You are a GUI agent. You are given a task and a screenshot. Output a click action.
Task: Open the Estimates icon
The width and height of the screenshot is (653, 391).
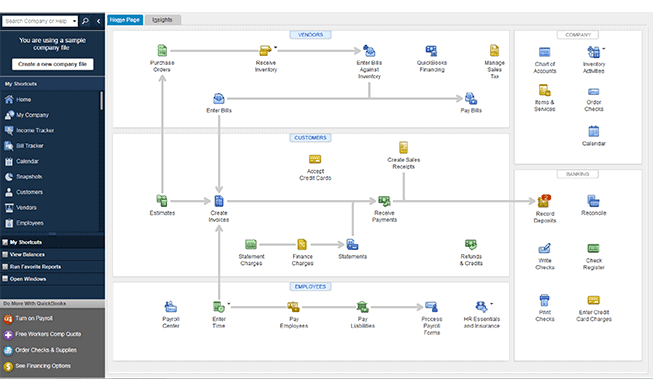(162, 201)
